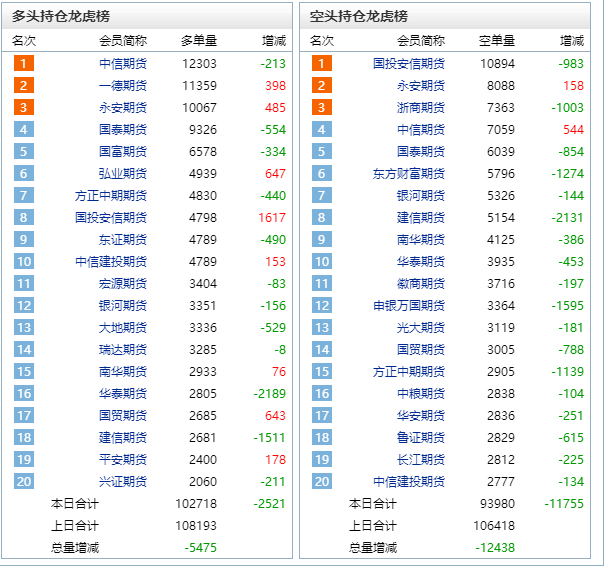This screenshot has height=572, width=611.
Task: Select 中信建投期货 in the short positions list
Action: 409,482
